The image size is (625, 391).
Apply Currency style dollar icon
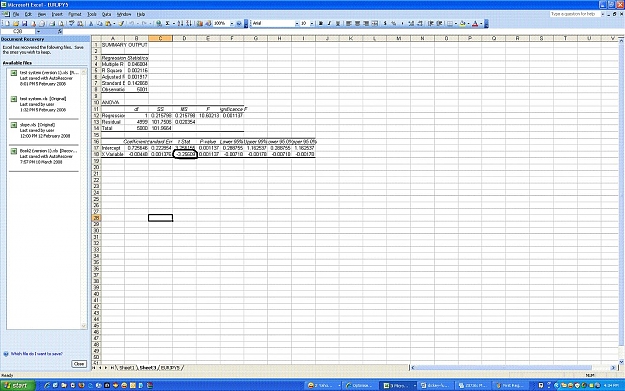click(385, 24)
